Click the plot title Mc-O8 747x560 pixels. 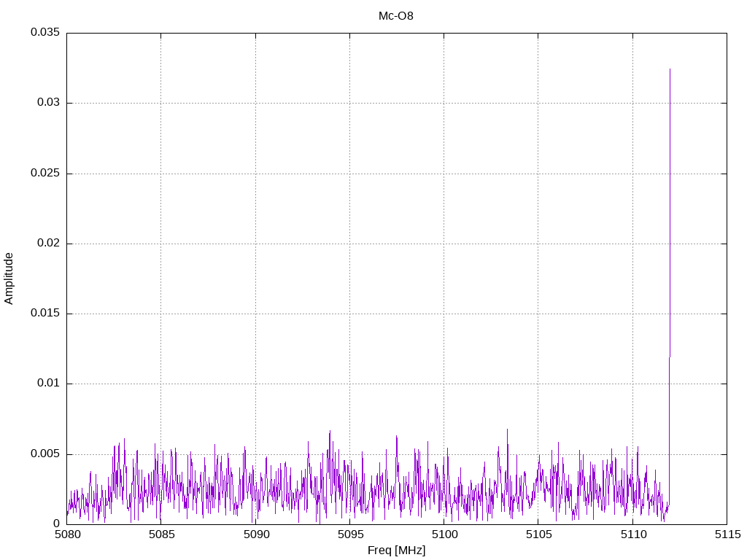click(x=396, y=16)
